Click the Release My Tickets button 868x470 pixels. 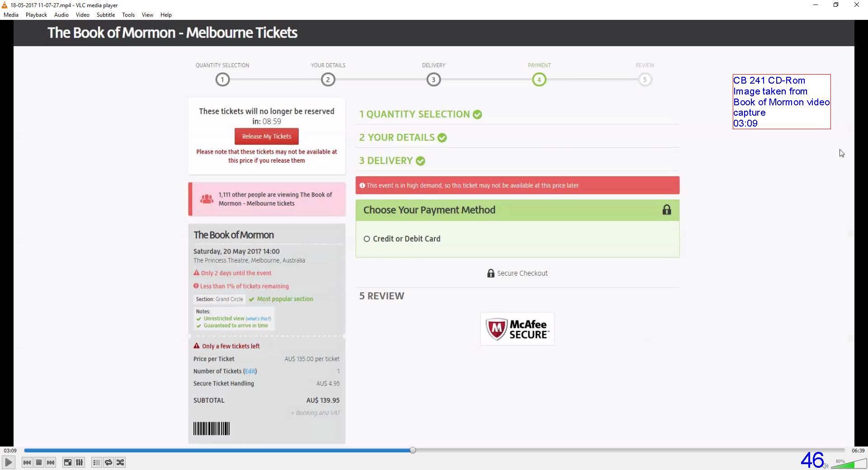click(267, 136)
